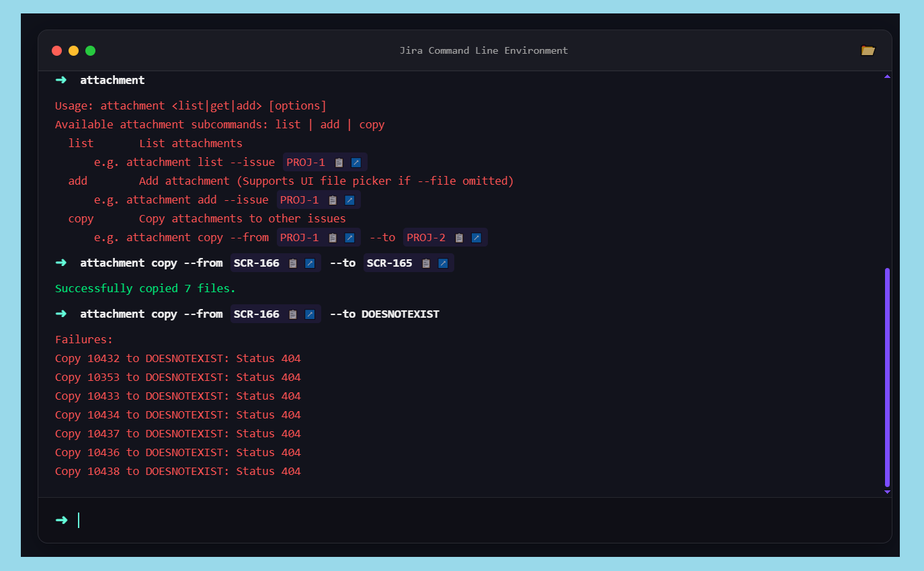The width and height of the screenshot is (924, 571).
Task: Click the first 'attachment' command entry
Action: [x=112, y=81]
